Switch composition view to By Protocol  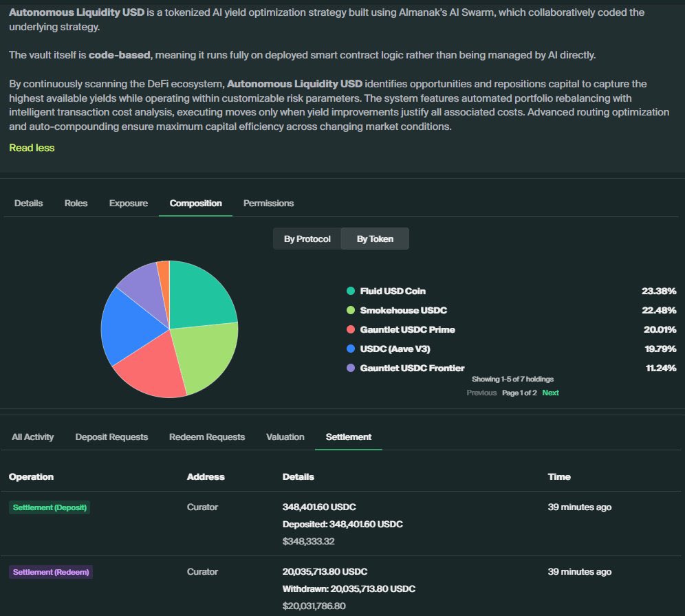pyautogui.click(x=307, y=239)
